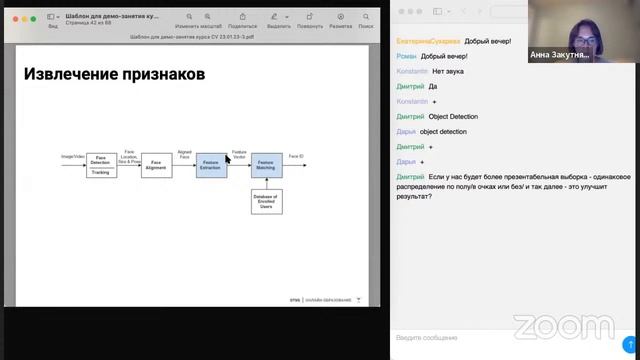The width and height of the screenshot is (640, 360).
Task: Toggle sidebar icon in the chat window
Action: point(438,11)
